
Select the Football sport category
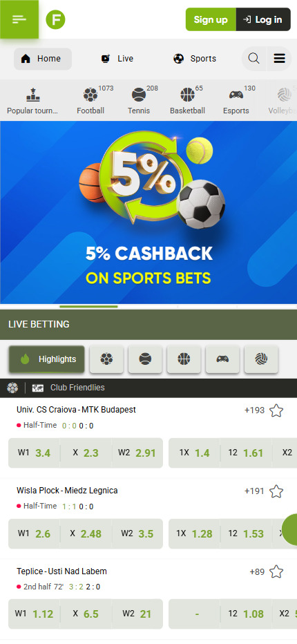pyautogui.click(x=90, y=100)
